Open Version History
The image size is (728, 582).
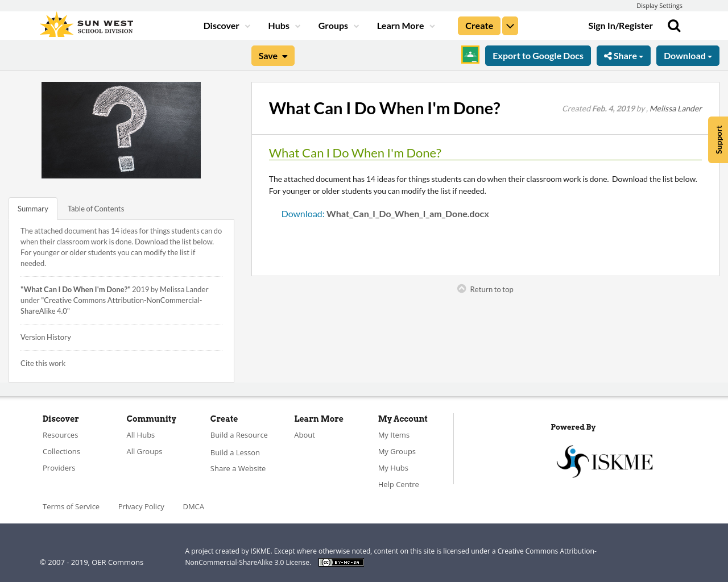pyautogui.click(x=45, y=336)
